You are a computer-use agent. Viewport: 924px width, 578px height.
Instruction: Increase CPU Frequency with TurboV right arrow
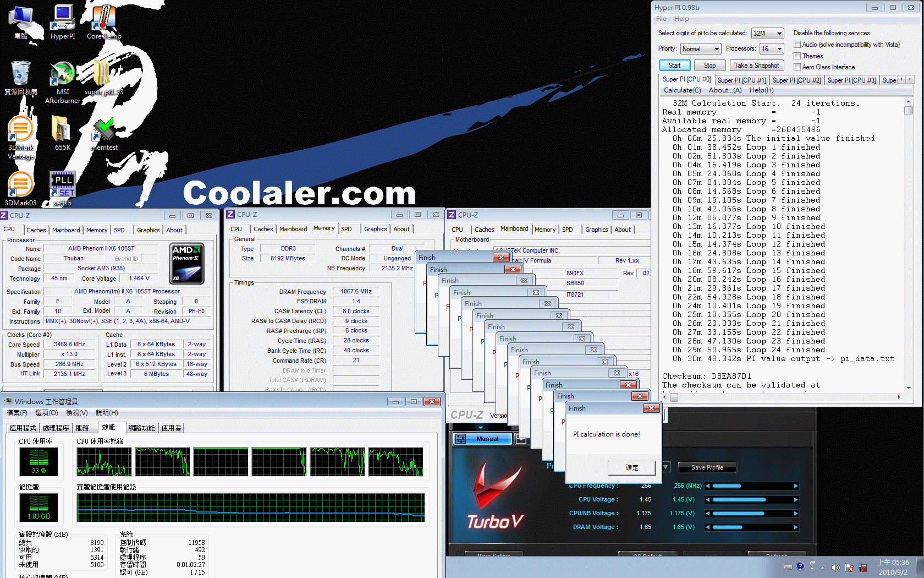795,486
